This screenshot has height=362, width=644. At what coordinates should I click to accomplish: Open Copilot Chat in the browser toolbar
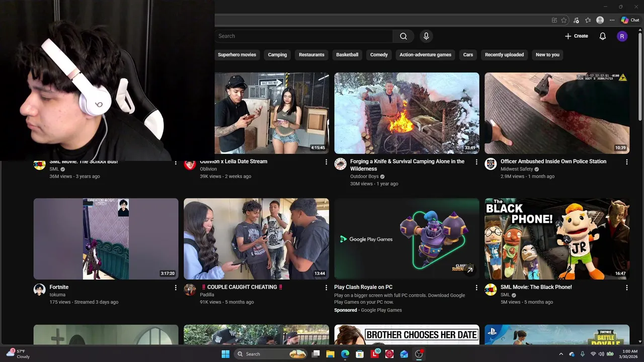pos(630,20)
